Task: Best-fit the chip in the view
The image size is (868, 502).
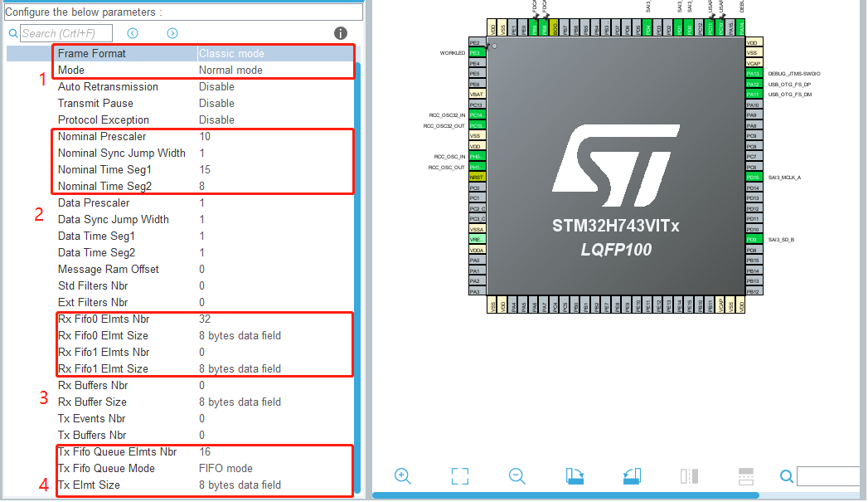Action: click(460, 476)
